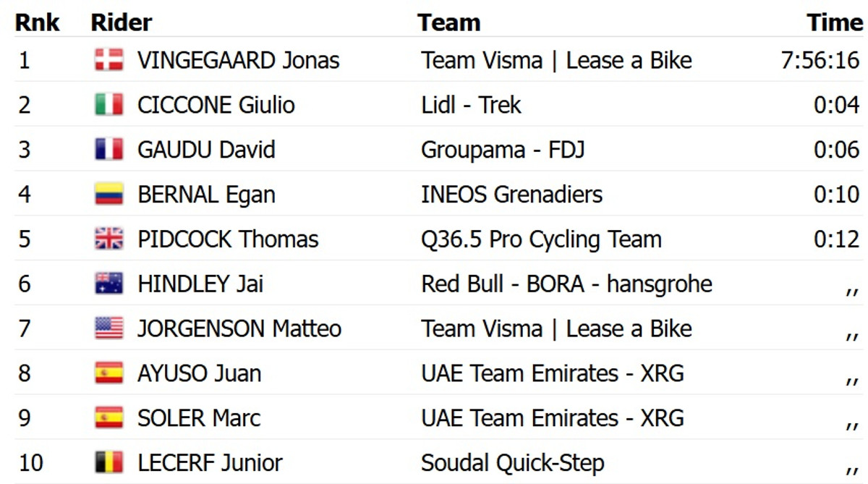Screen dimensions: 868x484
Task: Click the Australia flag icon beside Hindley
Action: coord(109,284)
